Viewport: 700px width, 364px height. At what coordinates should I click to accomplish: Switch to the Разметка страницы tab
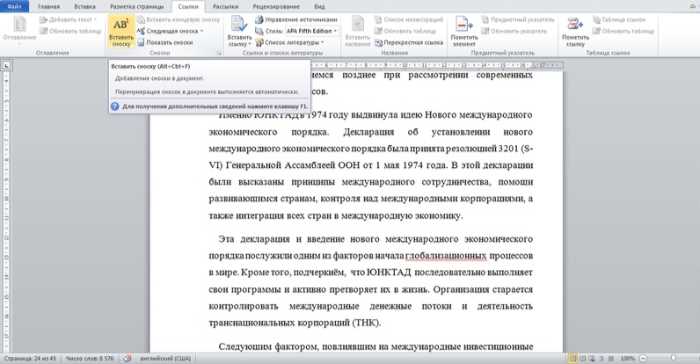[137, 6]
